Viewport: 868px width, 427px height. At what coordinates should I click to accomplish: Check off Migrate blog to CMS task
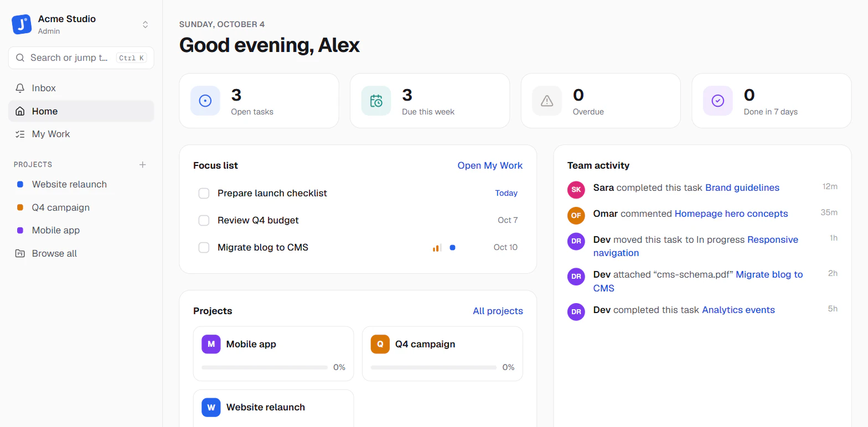coord(204,247)
